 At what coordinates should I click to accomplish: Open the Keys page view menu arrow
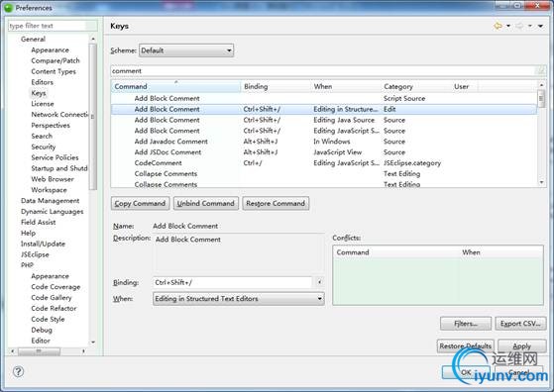coord(540,26)
